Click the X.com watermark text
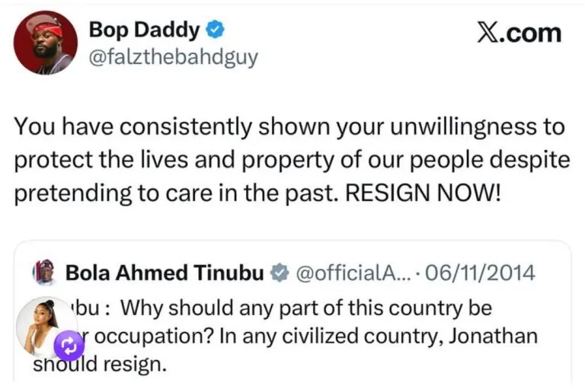The image size is (585, 392). click(x=519, y=33)
